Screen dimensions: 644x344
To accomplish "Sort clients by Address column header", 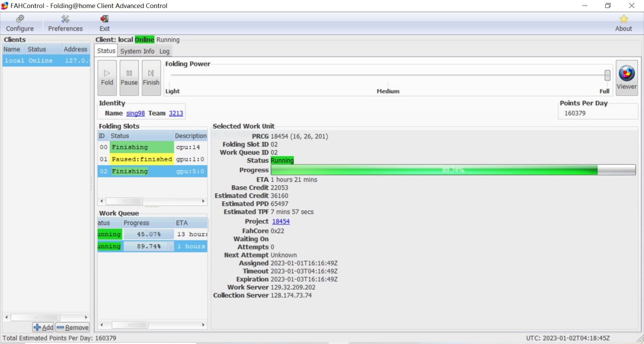I will click(76, 49).
